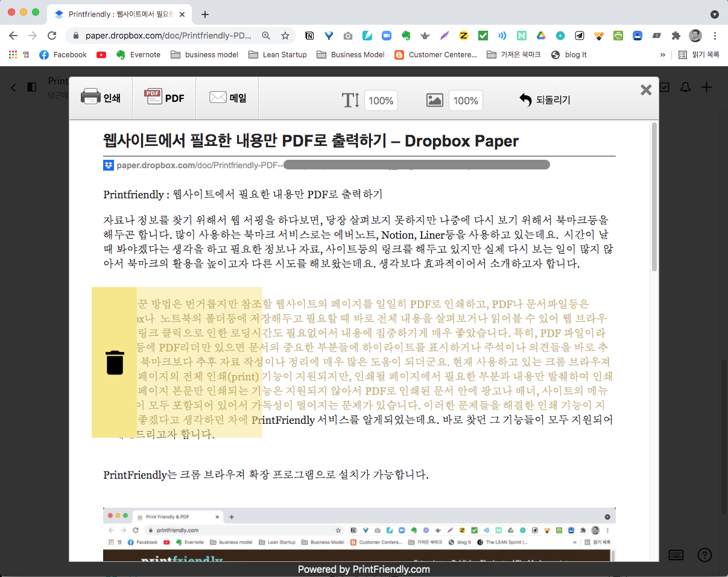Open the 가져온 북마크 folder

(x=514, y=54)
